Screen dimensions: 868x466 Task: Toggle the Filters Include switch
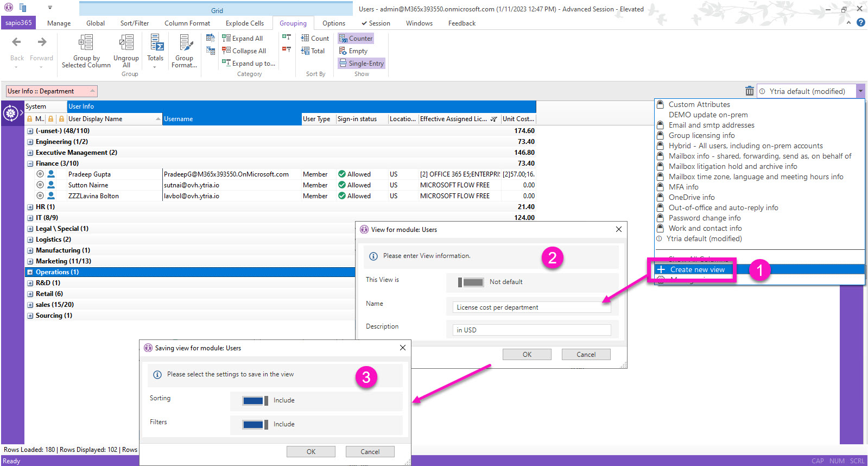click(x=255, y=424)
